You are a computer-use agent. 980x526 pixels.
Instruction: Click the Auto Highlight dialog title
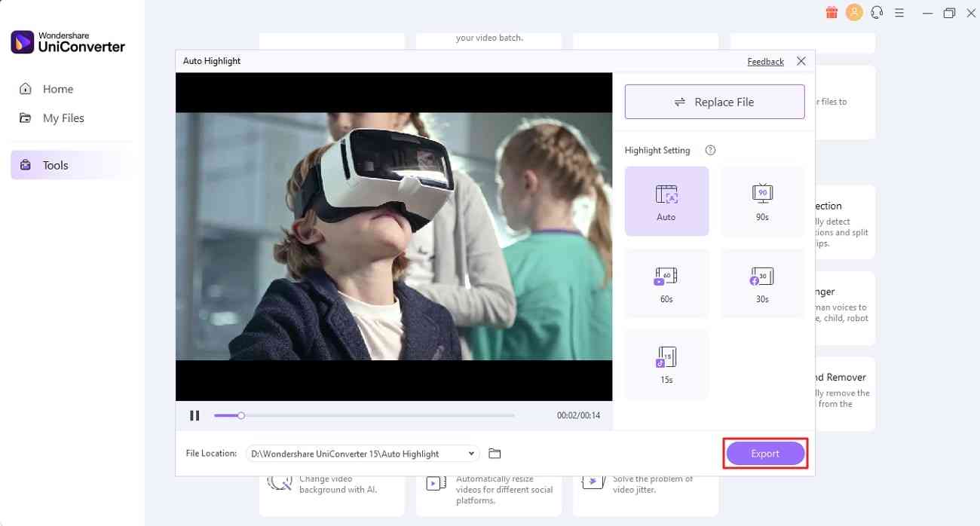(x=212, y=61)
